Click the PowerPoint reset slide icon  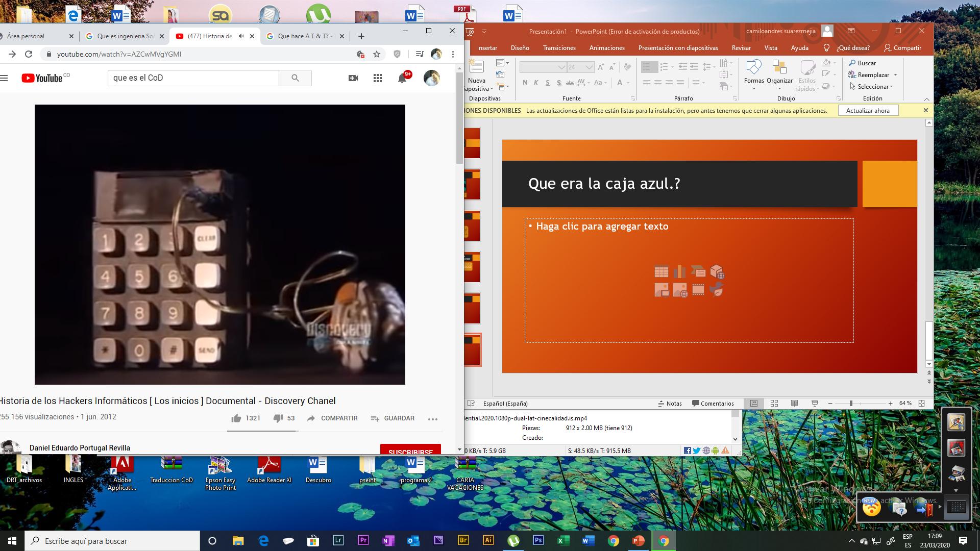point(501,74)
